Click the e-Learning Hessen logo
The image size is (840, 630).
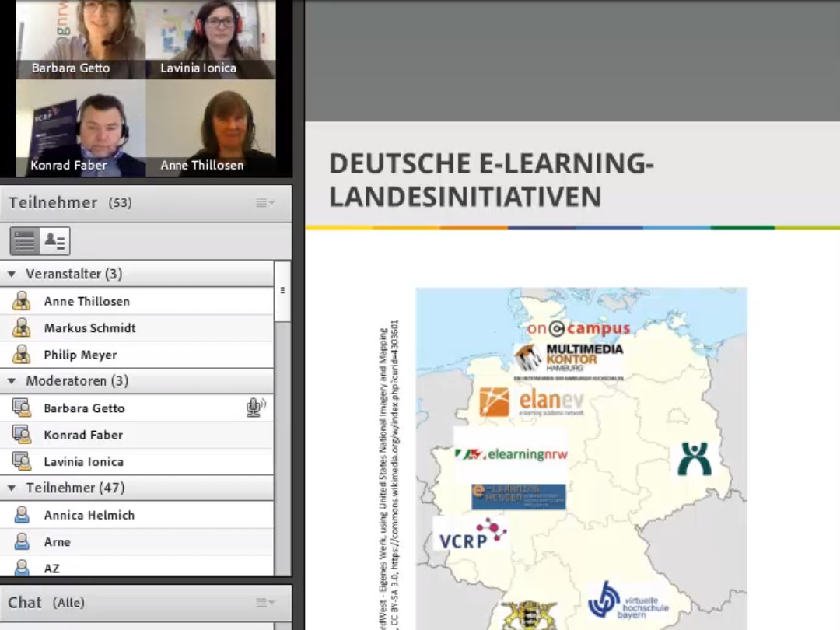(518, 496)
